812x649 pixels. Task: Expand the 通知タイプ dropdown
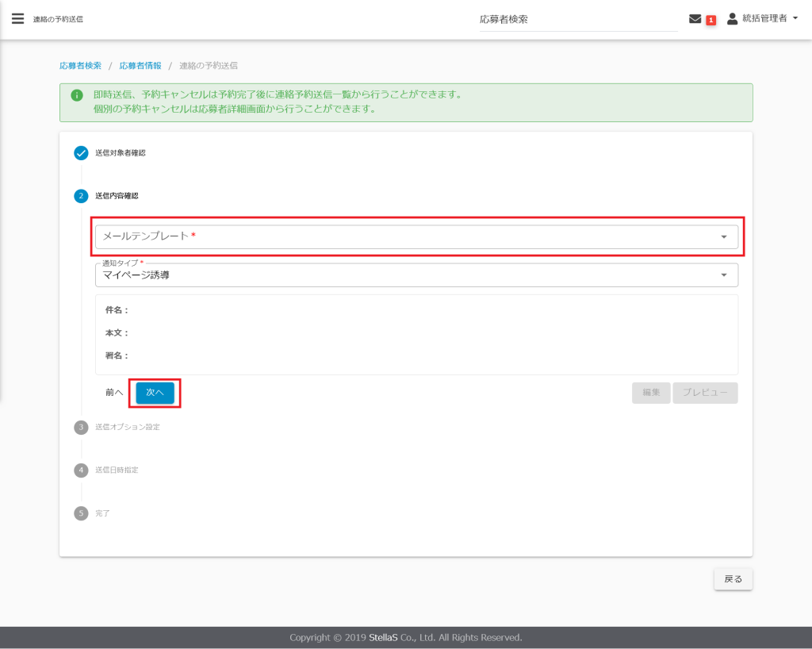(x=416, y=275)
